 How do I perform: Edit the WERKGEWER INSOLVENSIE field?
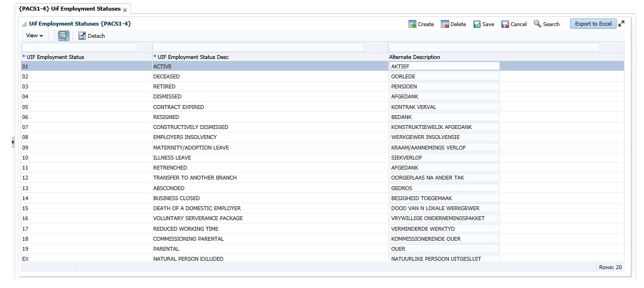click(444, 137)
